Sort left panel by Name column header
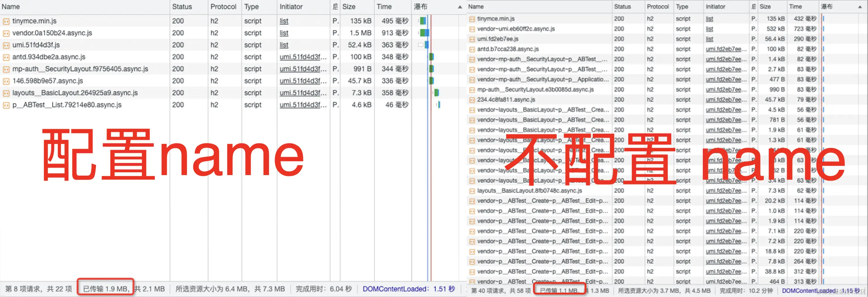868x297 pixels. (11, 6)
